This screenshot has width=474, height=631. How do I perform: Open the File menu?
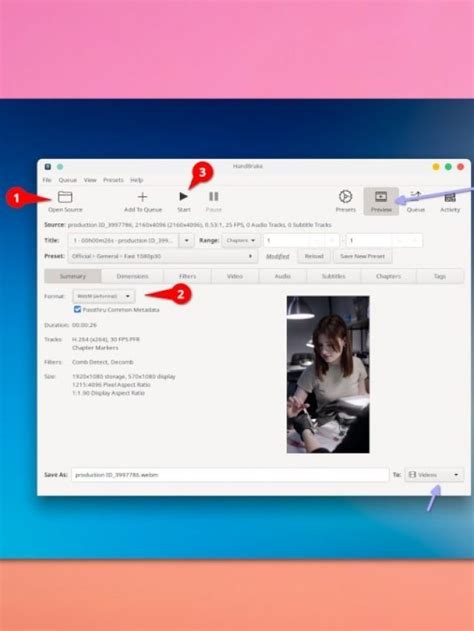tap(47, 180)
